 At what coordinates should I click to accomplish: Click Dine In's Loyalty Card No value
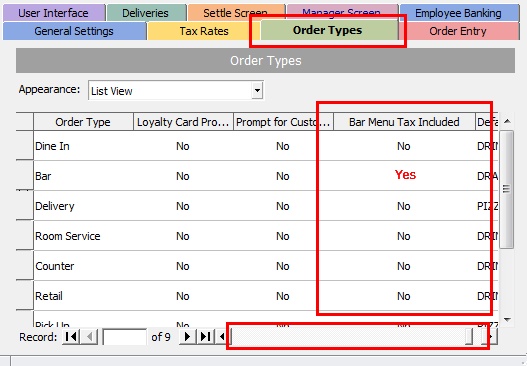pyautogui.click(x=183, y=146)
